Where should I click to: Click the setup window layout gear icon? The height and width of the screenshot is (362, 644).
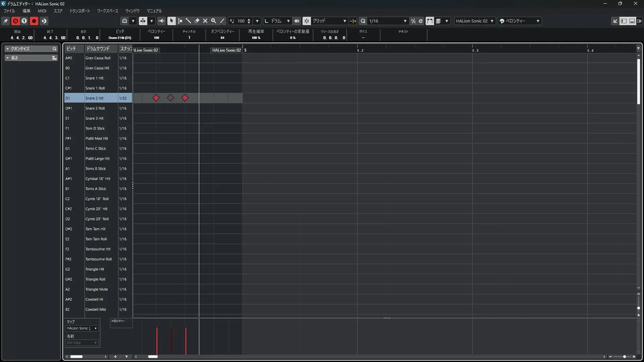640,21
